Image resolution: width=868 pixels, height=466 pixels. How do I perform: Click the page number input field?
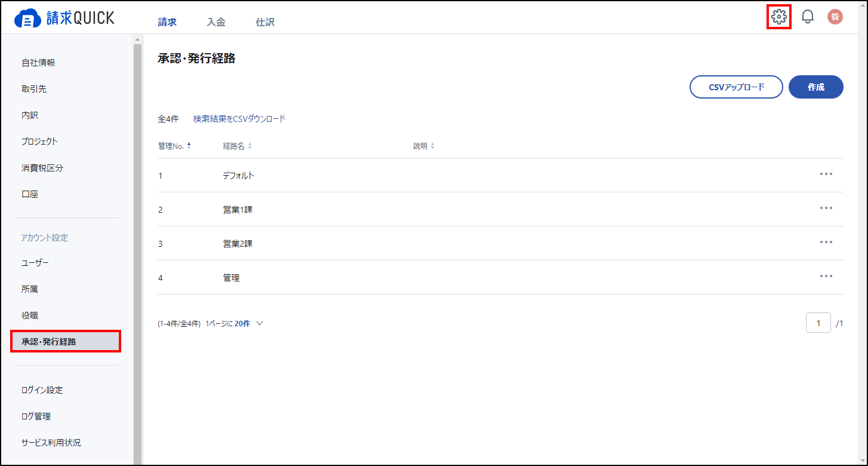coord(818,323)
